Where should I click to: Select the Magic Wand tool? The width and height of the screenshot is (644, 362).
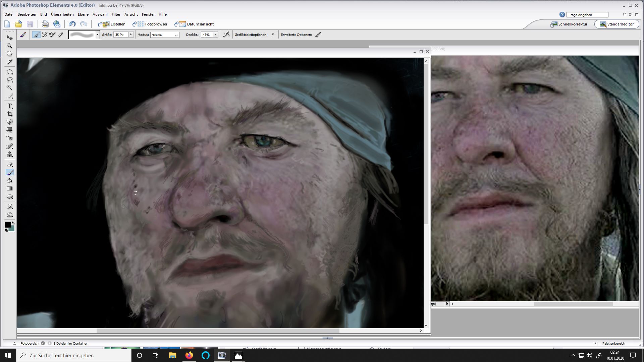point(10,88)
